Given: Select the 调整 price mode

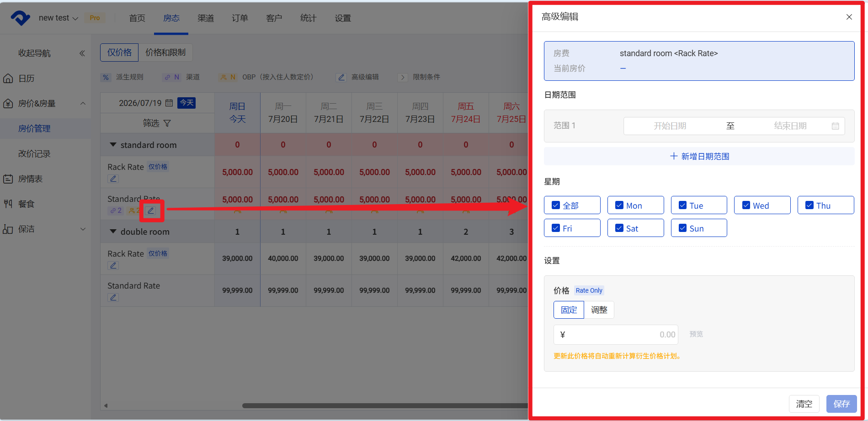Looking at the screenshot, I should click(599, 310).
